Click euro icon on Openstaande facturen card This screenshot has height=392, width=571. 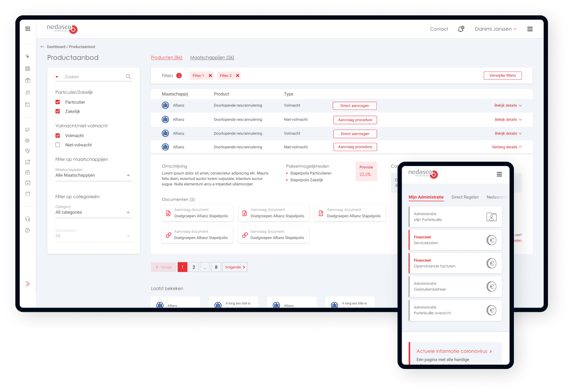coord(491,263)
